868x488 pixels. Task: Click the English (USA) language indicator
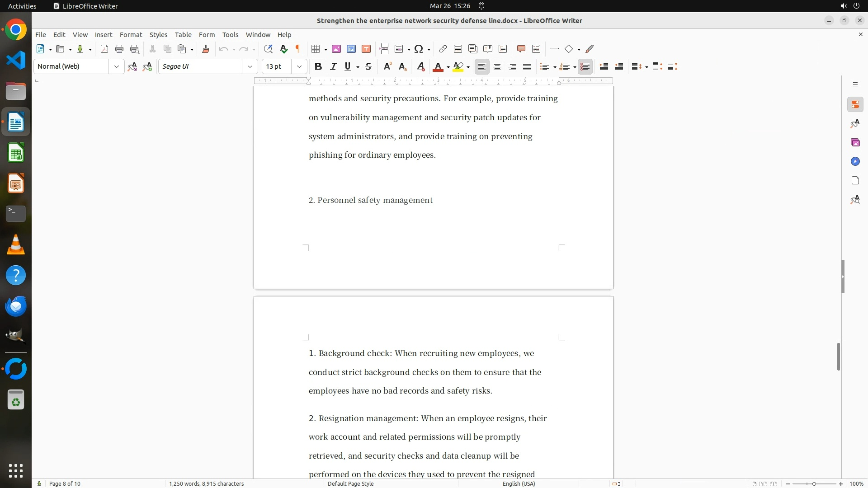[519, 483]
